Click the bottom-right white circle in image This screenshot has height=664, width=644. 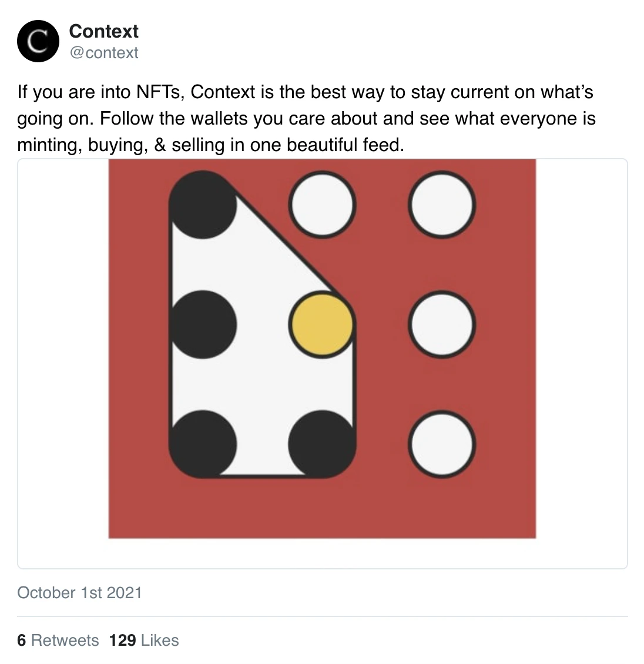442,444
